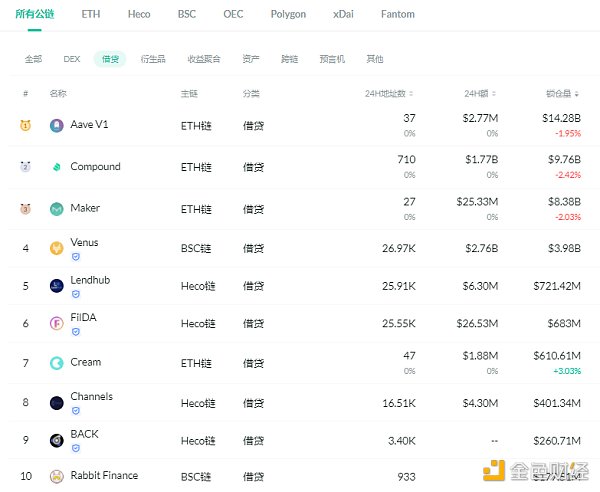Image resolution: width=600 pixels, height=492 pixels.
Task: Click the FilDA logo icon
Action: click(56, 324)
